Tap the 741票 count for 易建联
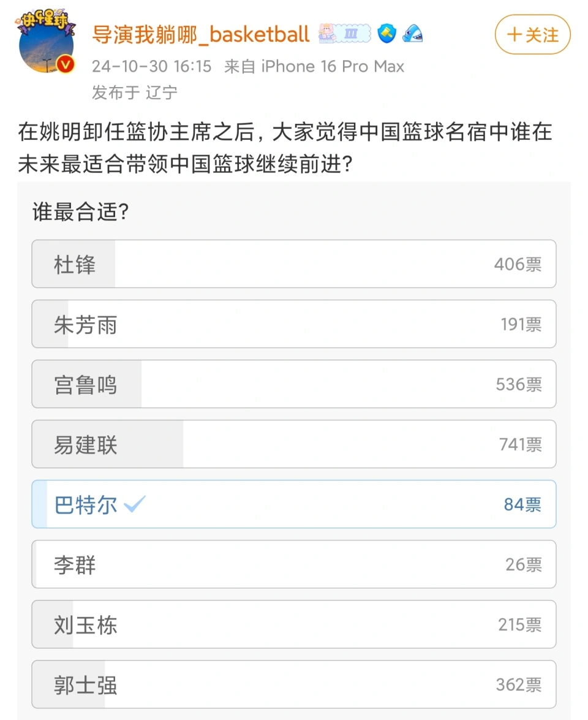Screen dimensions: 588x720 521,444
